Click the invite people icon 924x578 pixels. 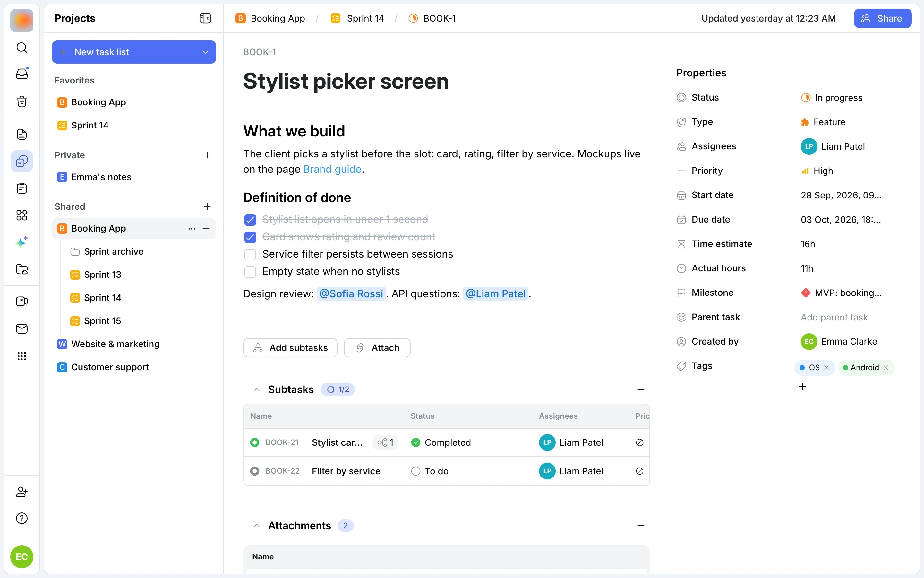[22, 492]
